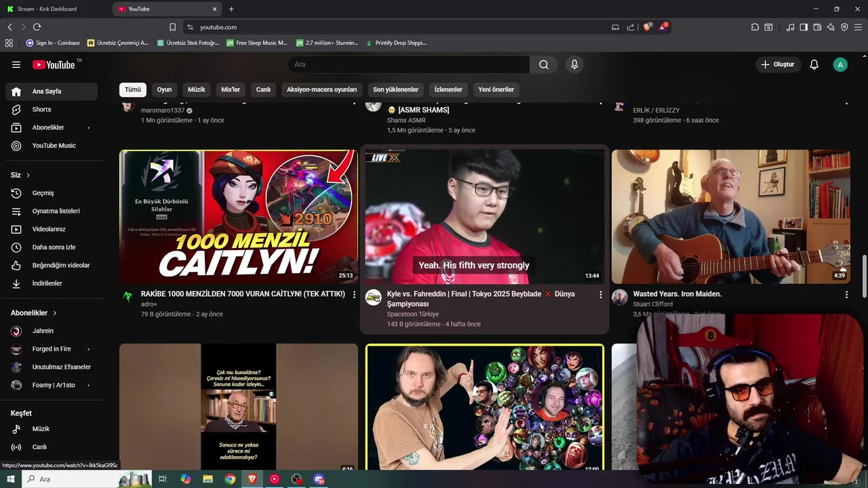The image size is (868, 488).
Task: Open İndirilenler in sidebar
Action: 52,283
